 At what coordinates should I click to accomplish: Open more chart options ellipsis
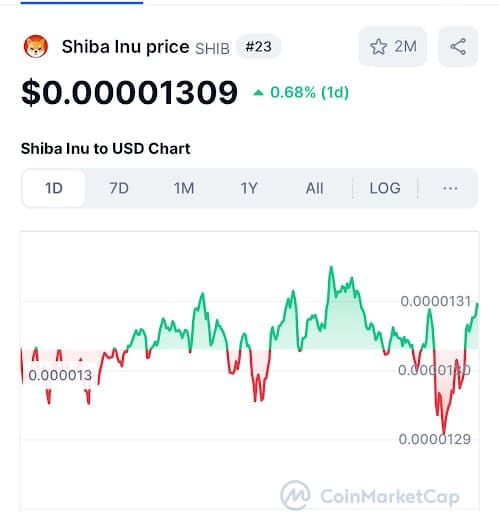coord(450,188)
